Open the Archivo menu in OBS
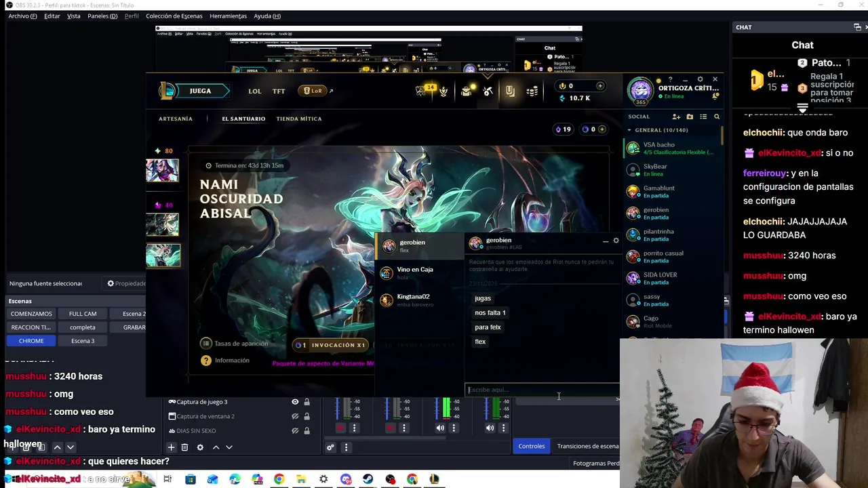Viewport: 868px width, 488px height. tap(22, 16)
